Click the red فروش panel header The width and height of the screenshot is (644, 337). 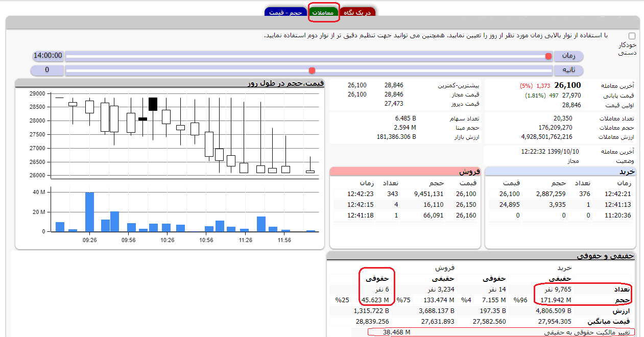405,172
